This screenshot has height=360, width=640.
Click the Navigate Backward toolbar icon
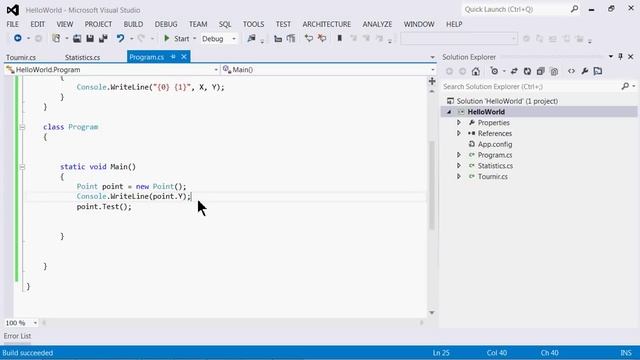pos(18,38)
